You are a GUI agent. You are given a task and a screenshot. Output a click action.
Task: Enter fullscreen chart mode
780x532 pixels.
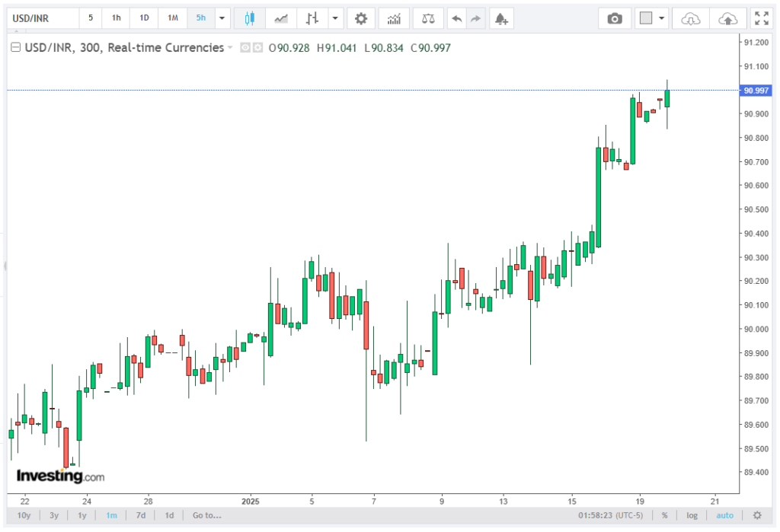[x=760, y=18]
